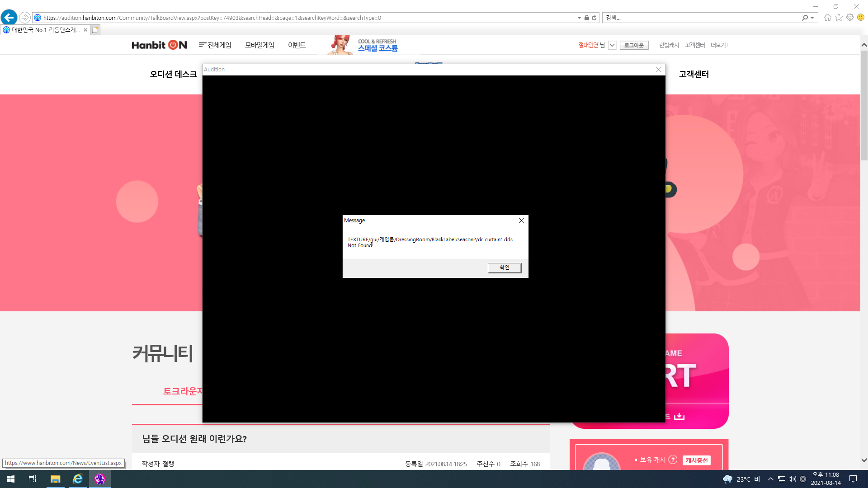
Task: Click the Hanbit ON logo
Action: [159, 45]
